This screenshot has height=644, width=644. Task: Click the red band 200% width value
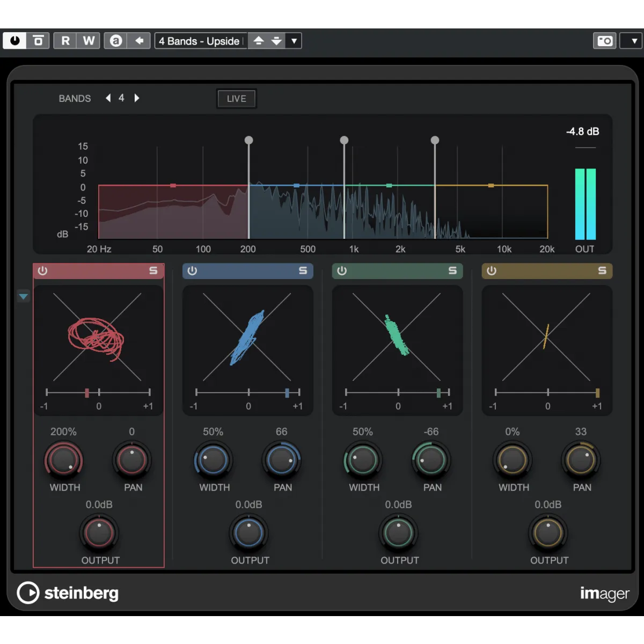click(63, 431)
